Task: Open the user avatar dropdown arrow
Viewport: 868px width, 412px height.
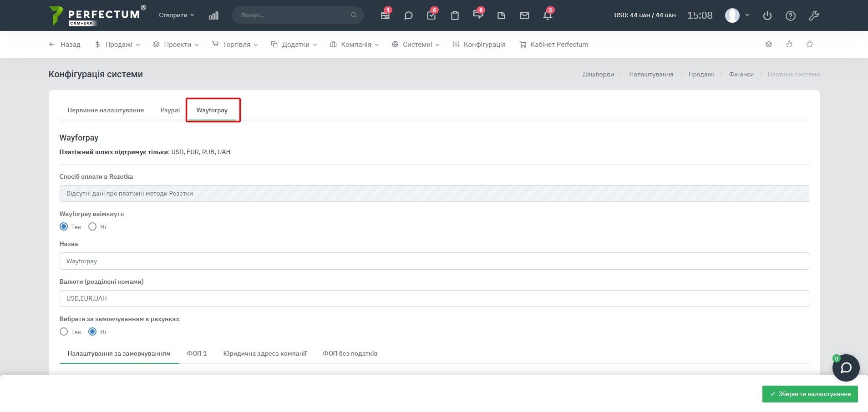Action: pos(747,15)
